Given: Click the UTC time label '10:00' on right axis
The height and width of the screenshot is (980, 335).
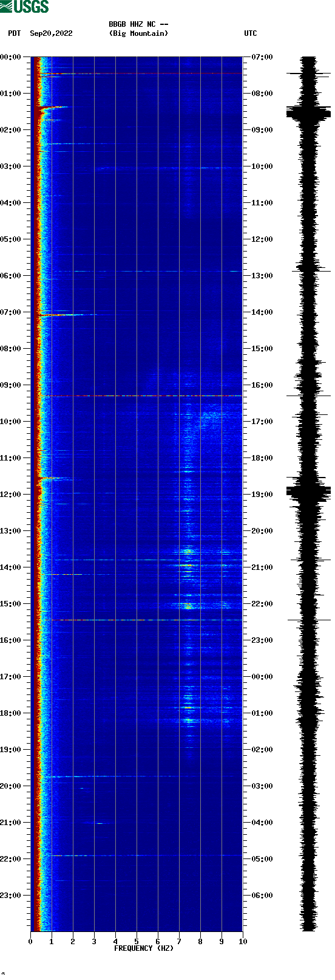Looking at the screenshot, I should (262, 166).
